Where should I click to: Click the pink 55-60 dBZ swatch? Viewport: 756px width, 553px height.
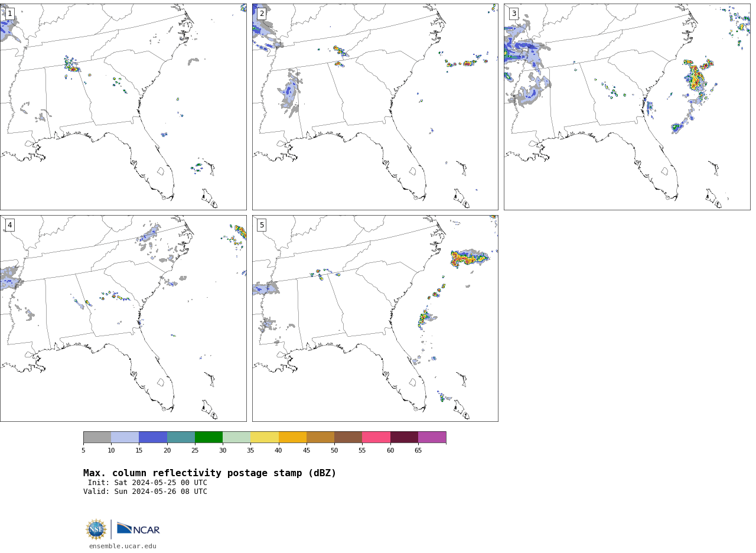[376, 437]
